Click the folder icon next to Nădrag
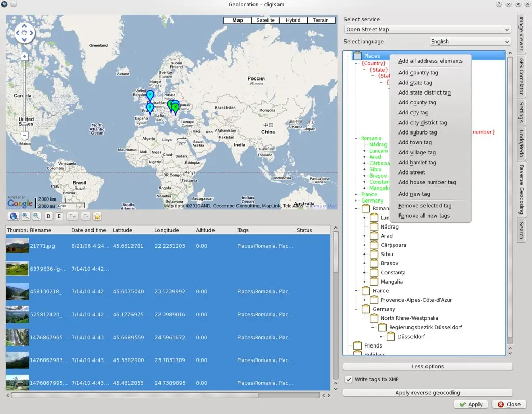This screenshot has height=414, width=532. (x=374, y=226)
